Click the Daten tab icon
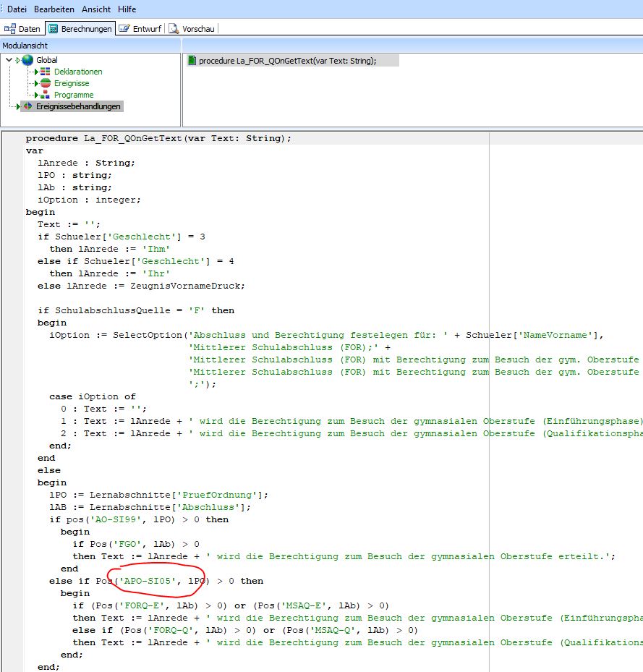 pos(10,29)
